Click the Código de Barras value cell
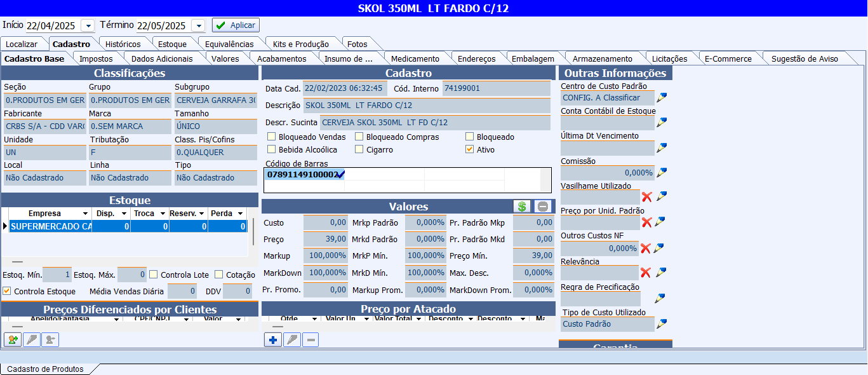The height and width of the screenshot is (375, 868). tap(304, 174)
